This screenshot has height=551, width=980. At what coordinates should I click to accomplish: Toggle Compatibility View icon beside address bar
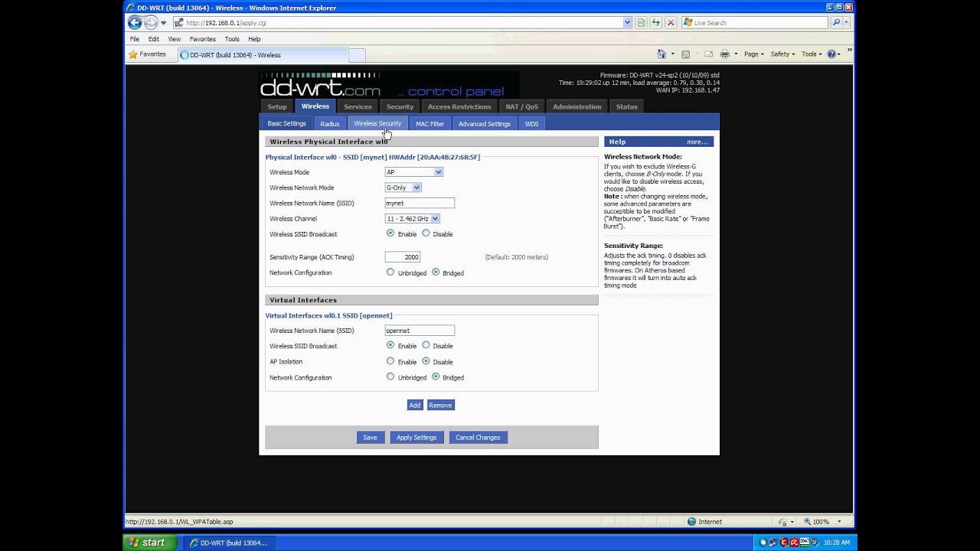641,23
